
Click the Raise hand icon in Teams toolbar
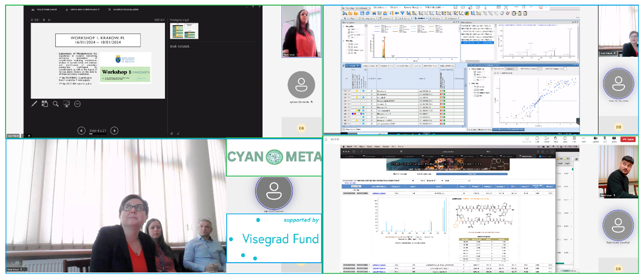555,139
